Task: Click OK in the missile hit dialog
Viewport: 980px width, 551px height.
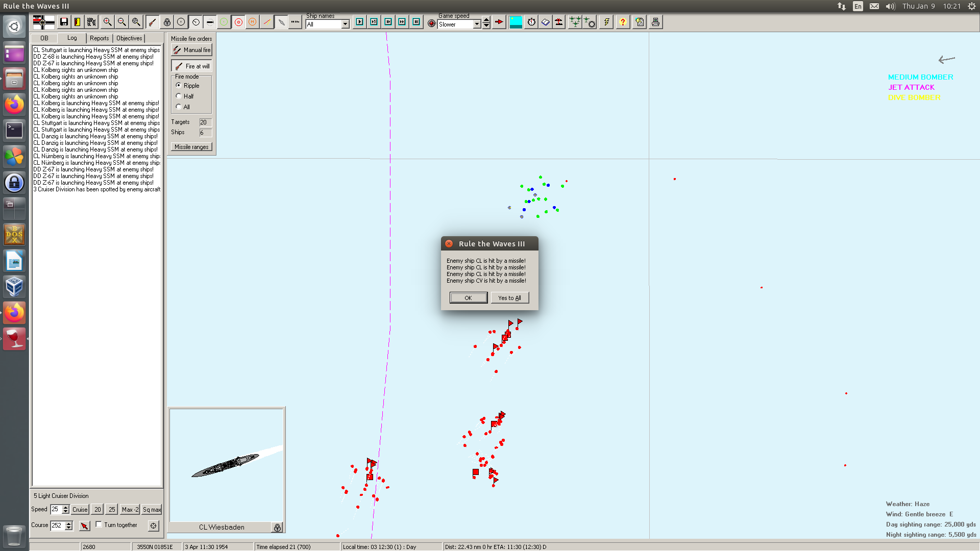Action: 469,298
